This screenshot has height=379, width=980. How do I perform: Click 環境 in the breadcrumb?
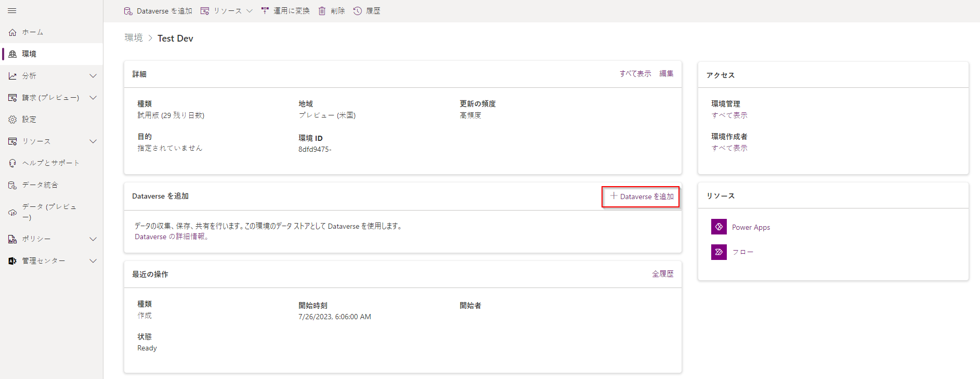pos(134,38)
